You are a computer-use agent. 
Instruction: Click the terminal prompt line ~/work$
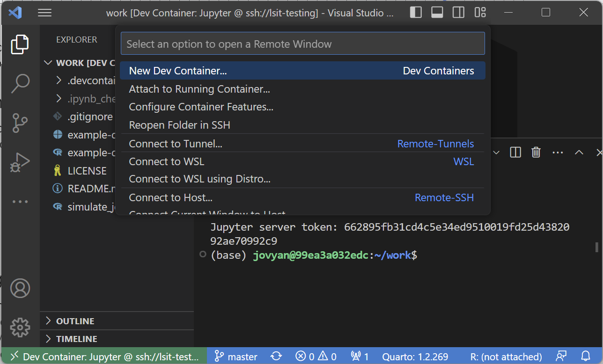[314, 255]
